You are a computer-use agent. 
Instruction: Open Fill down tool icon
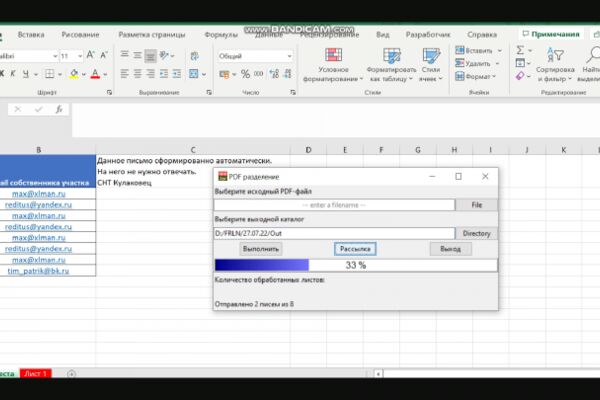[x=520, y=63]
